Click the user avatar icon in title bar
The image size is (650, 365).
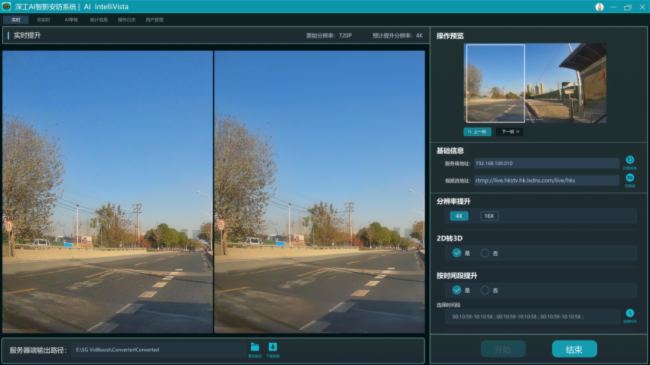599,7
